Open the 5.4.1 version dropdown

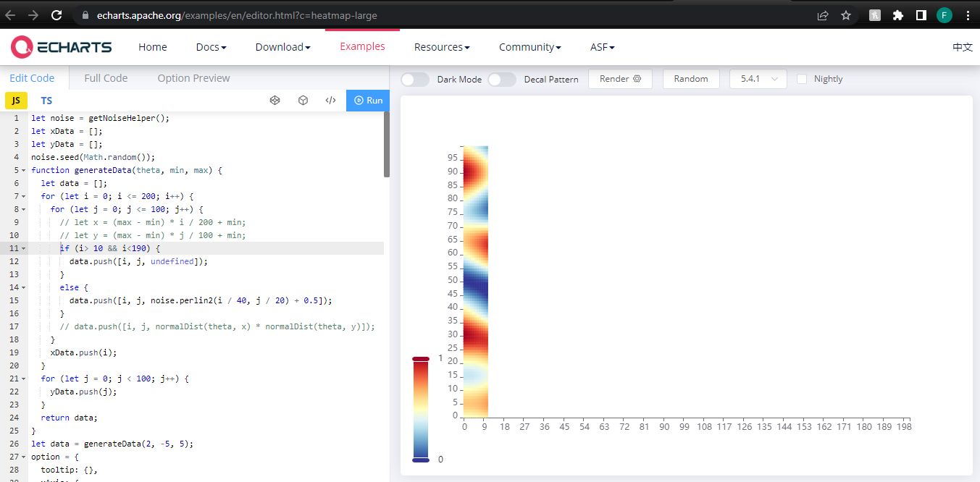[758, 79]
